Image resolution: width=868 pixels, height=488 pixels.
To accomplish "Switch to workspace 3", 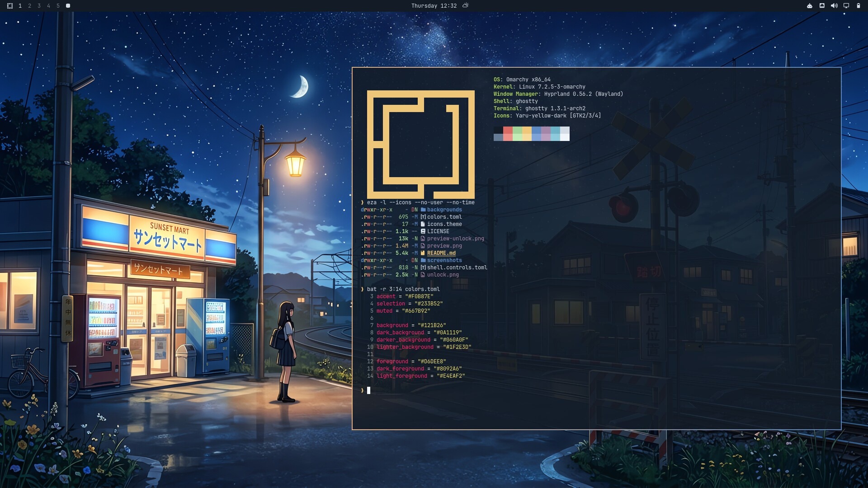I will (39, 6).
